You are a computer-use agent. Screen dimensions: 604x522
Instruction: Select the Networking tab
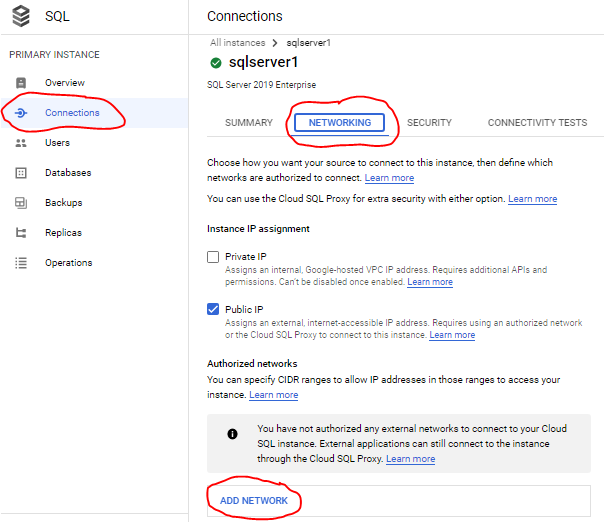pos(340,123)
